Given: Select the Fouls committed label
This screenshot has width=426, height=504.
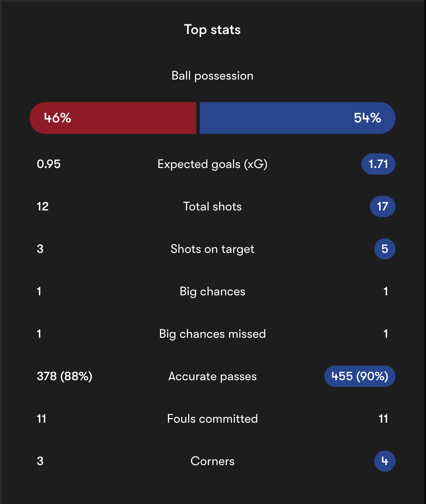Looking at the screenshot, I should tap(213, 419).
